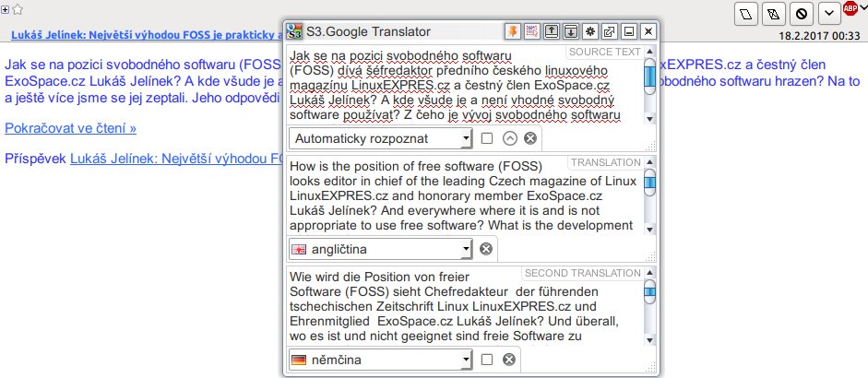Pin the S3.Google Translator panel with pushpin icon

point(513,31)
